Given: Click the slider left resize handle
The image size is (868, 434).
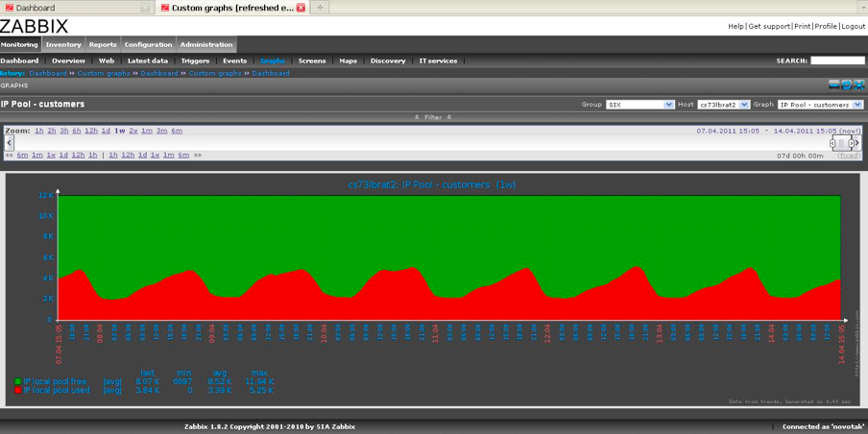Looking at the screenshot, I should [x=832, y=143].
